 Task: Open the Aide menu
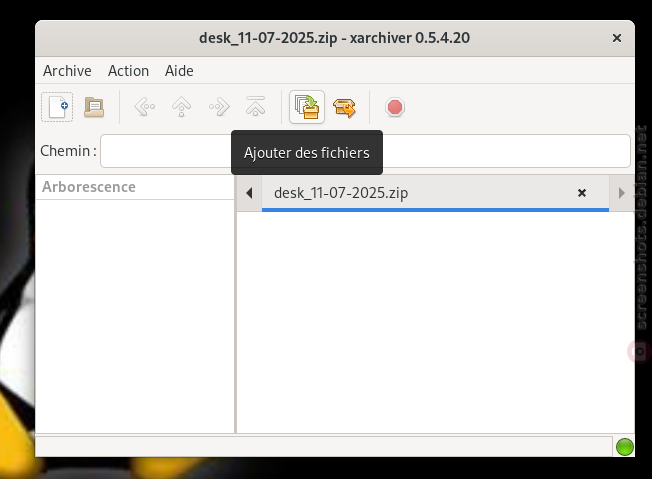[179, 71]
